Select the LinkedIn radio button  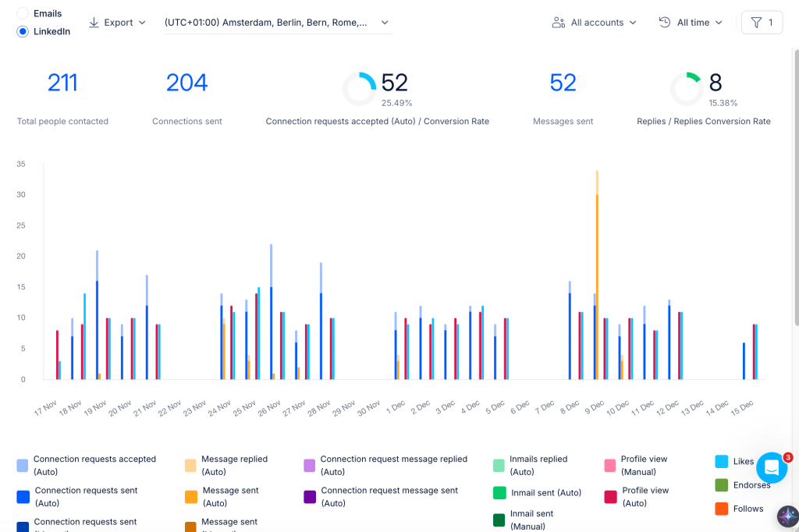pyautogui.click(x=23, y=32)
